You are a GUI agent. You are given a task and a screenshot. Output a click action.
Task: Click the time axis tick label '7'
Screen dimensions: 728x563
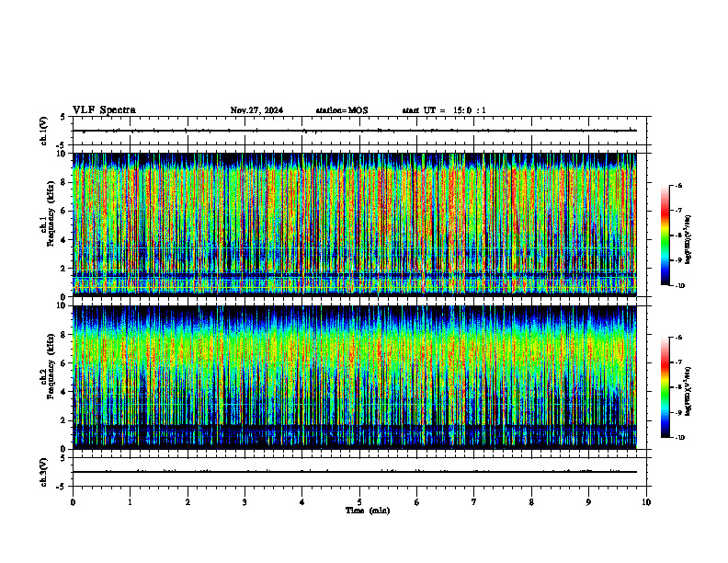[474, 502]
